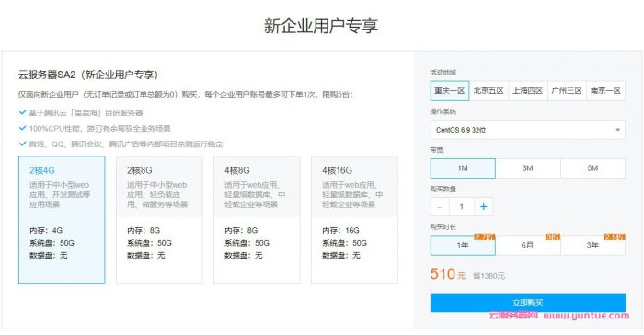Choose the 上海四区 region

pyautogui.click(x=527, y=91)
